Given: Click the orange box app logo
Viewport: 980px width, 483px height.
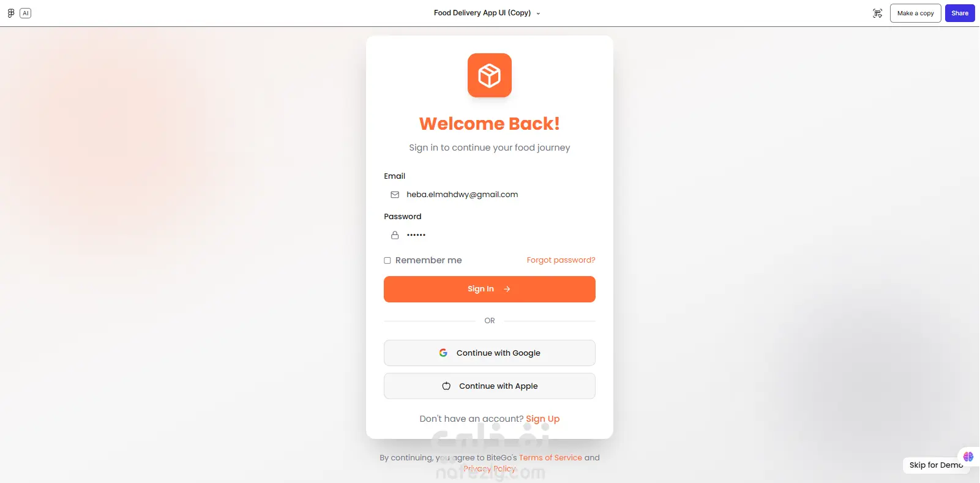Looking at the screenshot, I should pyautogui.click(x=490, y=75).
